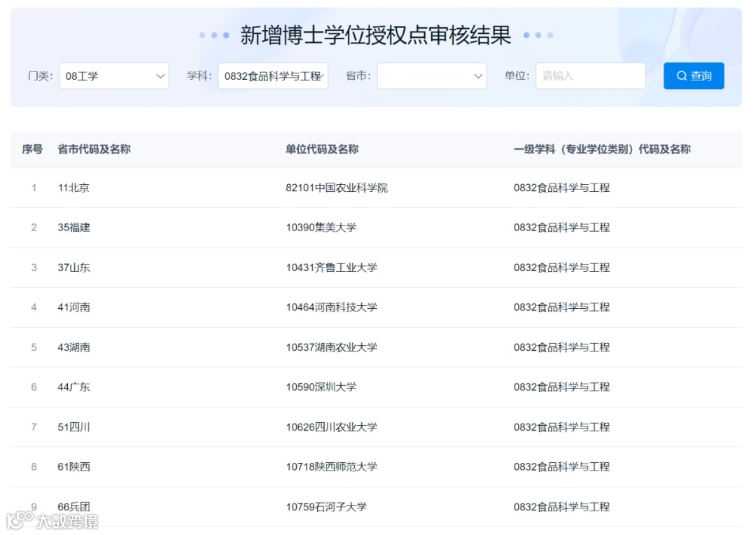Click row number 5 in 序号 column

34,347
